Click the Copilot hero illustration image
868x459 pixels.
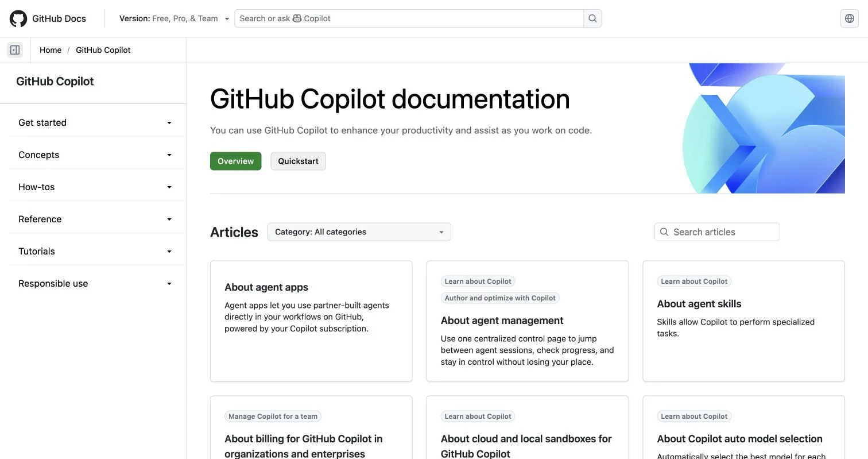point(764,128)
